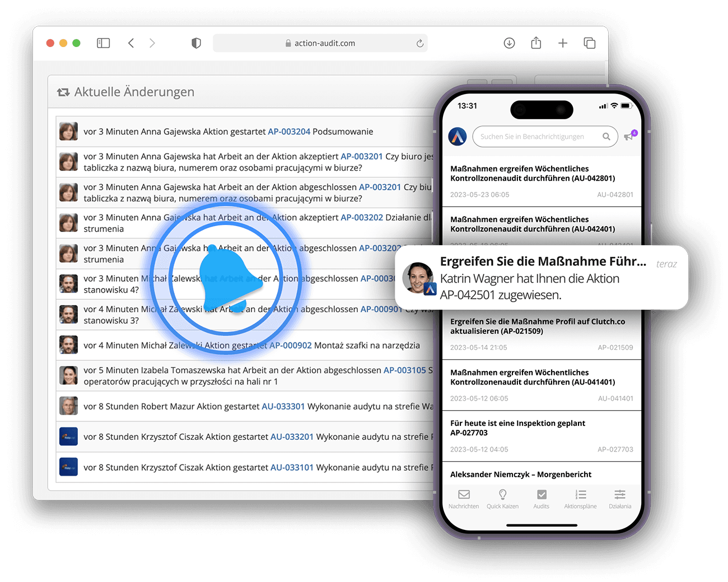Viewport: 728px width, 582px height.
Task: Open link AU-033101 by Krzysztof Ciszak
Action: (292, 467)
